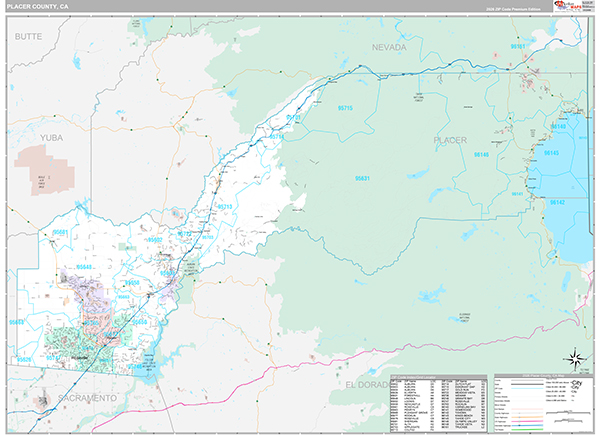
Task: Select the SACRAMENTO county label
Action: 88,398
